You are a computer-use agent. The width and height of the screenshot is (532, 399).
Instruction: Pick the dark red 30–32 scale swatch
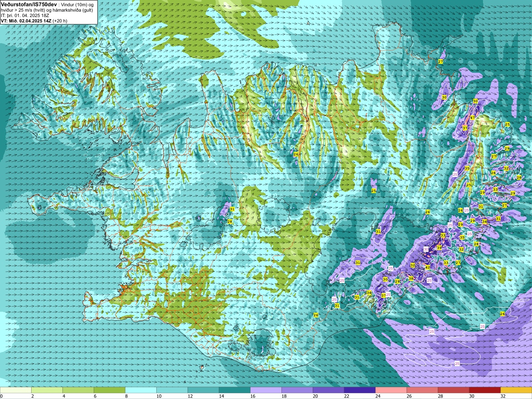[x=485, y=390]
